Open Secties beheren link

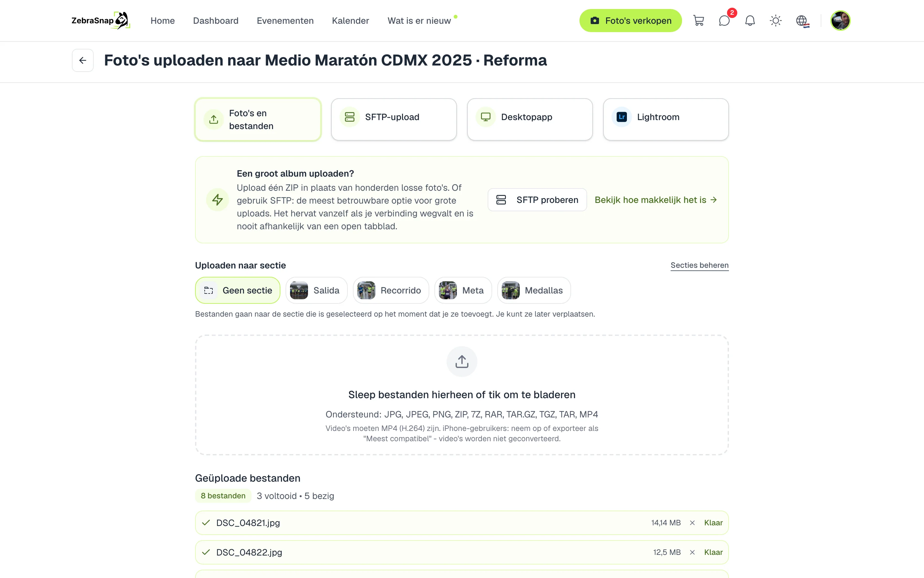pyautogui.click(x=699, y=265)
